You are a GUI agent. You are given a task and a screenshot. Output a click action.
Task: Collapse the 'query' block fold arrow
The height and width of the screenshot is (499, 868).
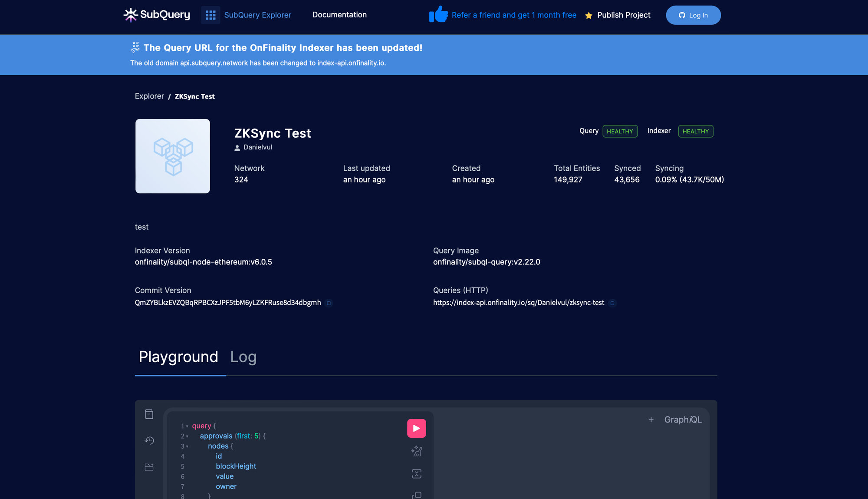(x=187, y=426)
